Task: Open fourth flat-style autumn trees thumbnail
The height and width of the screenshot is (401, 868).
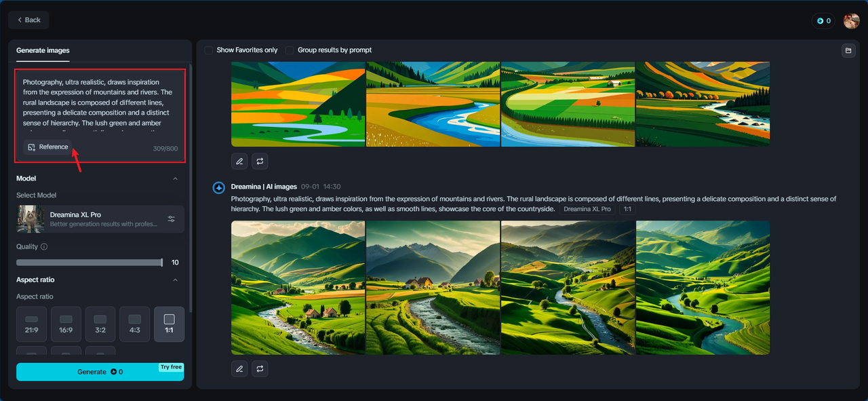Action: [x=703, y=104]
